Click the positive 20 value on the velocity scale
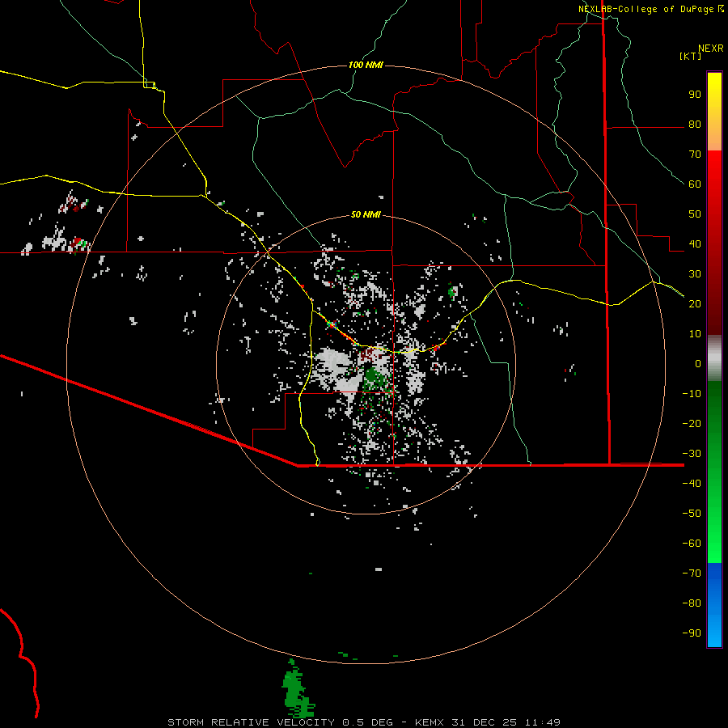728x728 pixels. 695,303
